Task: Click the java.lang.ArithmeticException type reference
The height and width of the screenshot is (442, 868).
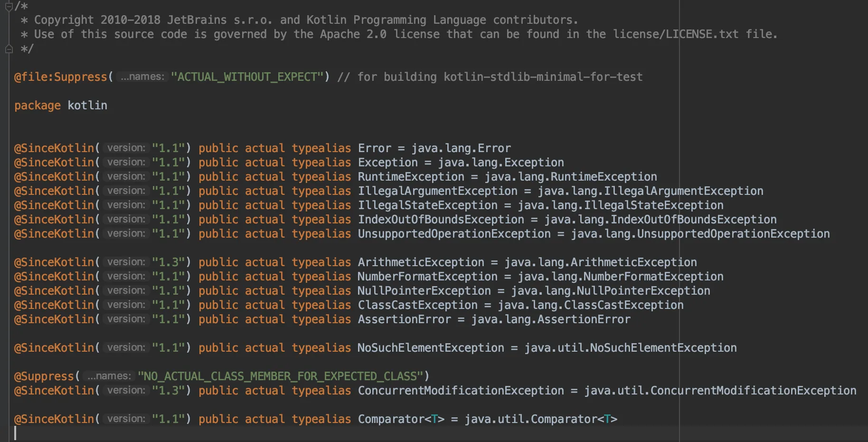Action: [x=601, y=262]
